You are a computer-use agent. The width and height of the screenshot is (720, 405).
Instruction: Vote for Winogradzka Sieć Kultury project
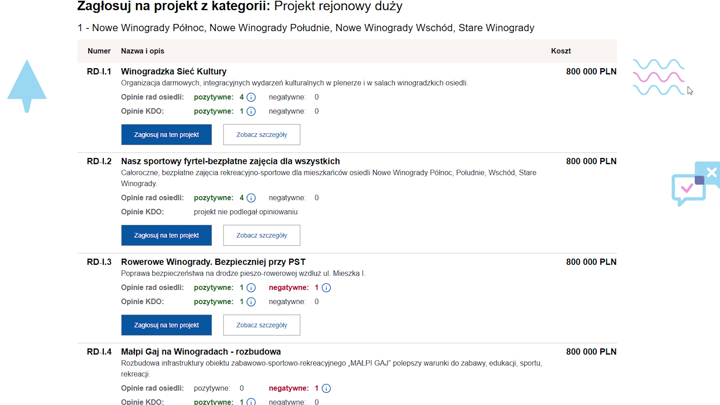tap(166, 135)
